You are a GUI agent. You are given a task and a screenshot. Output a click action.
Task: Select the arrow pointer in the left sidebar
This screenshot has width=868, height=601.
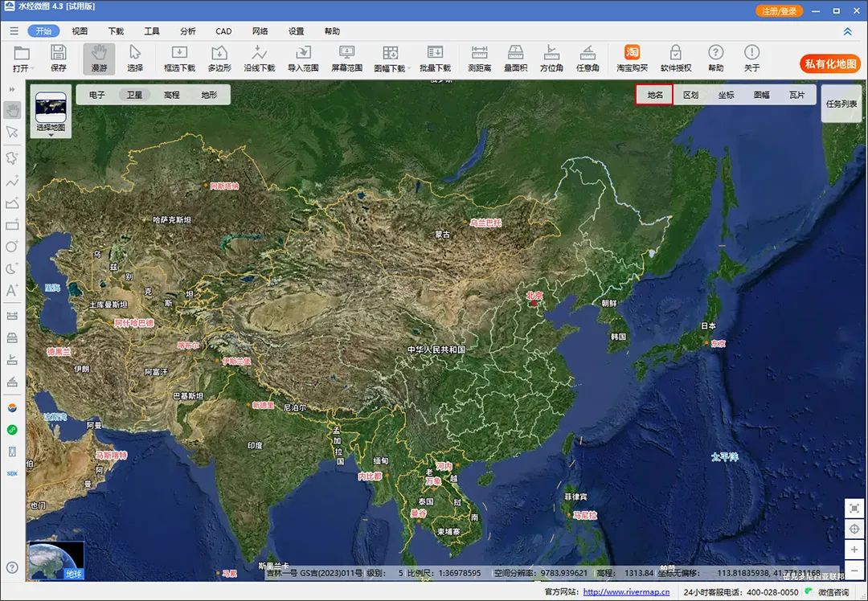(x=12, y=132)
